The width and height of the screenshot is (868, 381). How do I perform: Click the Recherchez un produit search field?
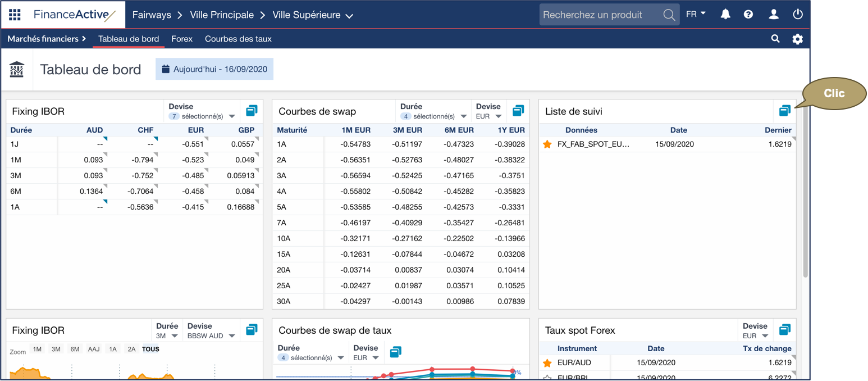(x=601, y=15)
